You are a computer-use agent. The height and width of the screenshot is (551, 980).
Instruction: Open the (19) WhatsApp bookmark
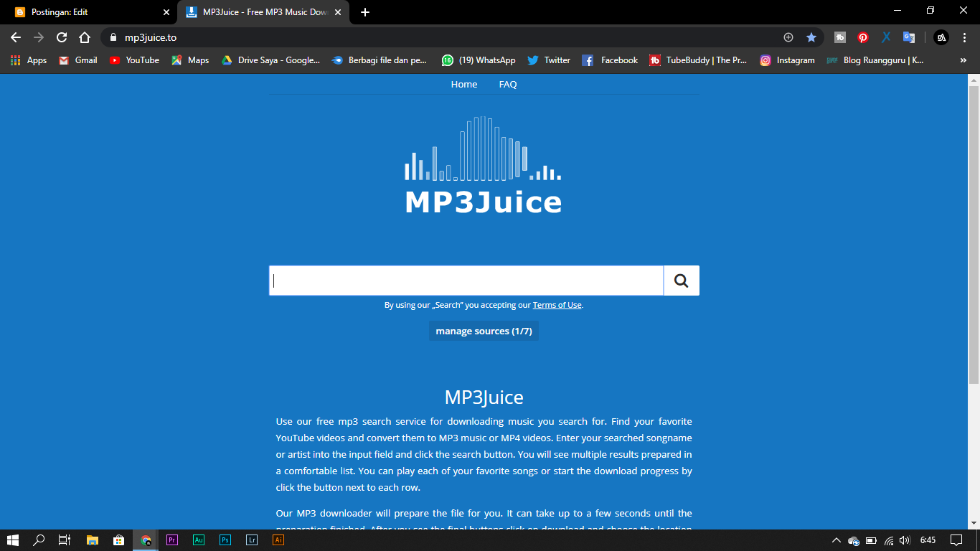pos(479,60)
